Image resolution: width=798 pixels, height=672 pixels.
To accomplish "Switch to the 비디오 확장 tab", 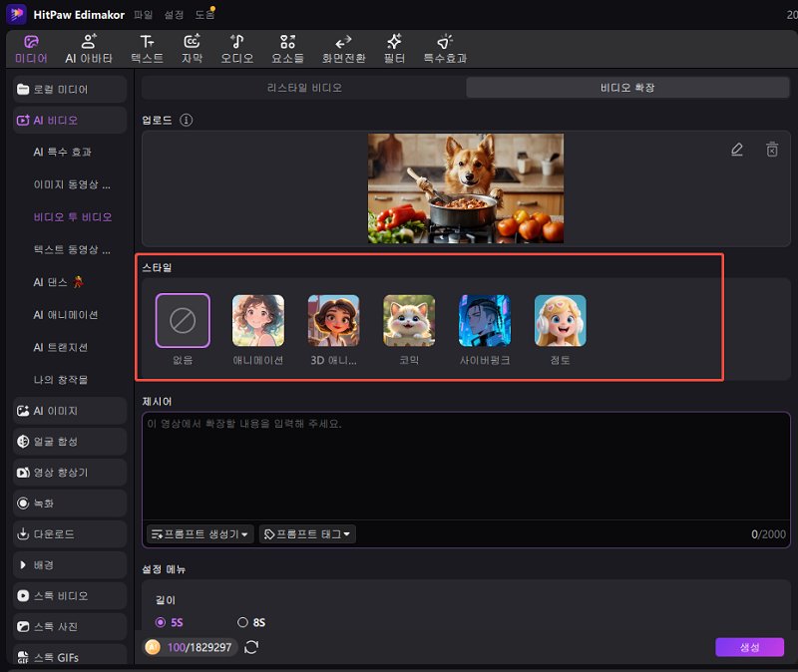I will pyautogui.click(x=627, y=88).
